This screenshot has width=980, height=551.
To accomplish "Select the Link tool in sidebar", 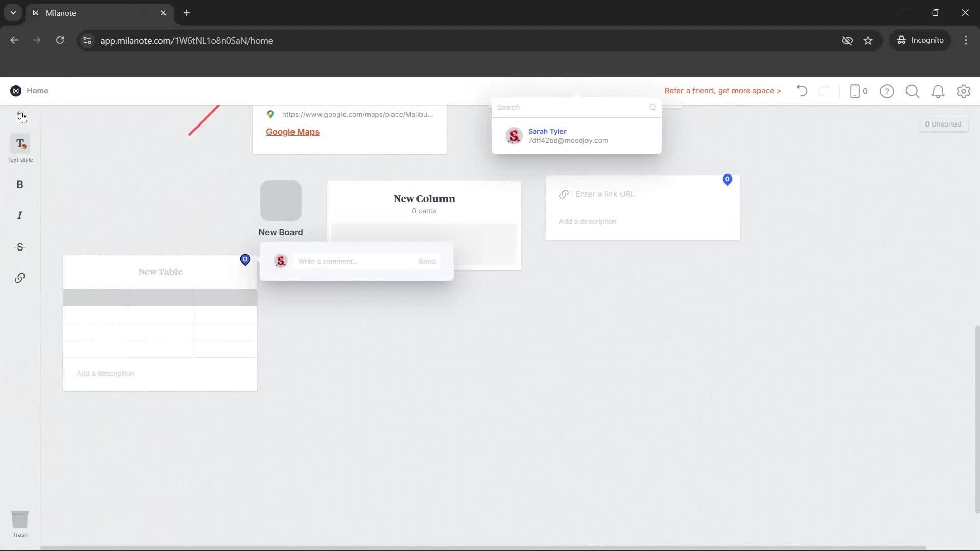I will 20,278.
